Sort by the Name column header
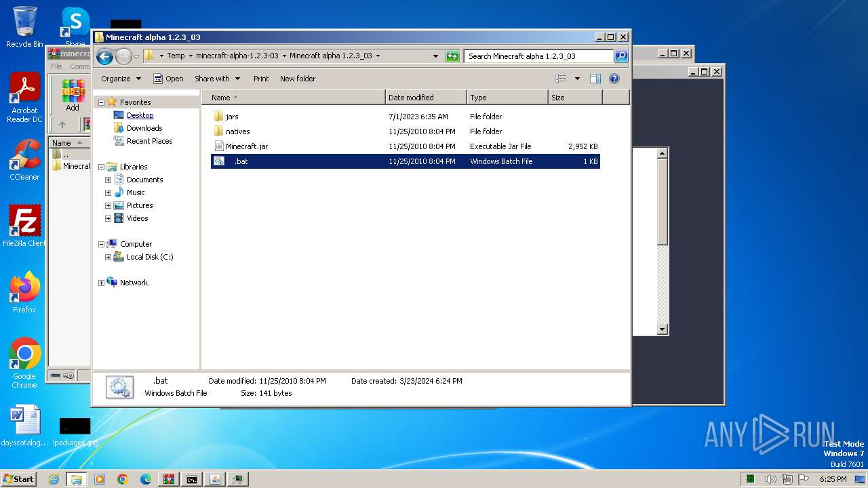This screenshot has width=868, height=488. [x=294, y=98]
